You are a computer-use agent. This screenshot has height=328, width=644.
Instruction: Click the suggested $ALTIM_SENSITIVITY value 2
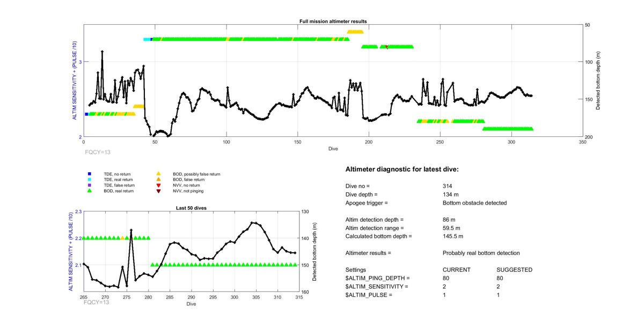coord(499,287)
